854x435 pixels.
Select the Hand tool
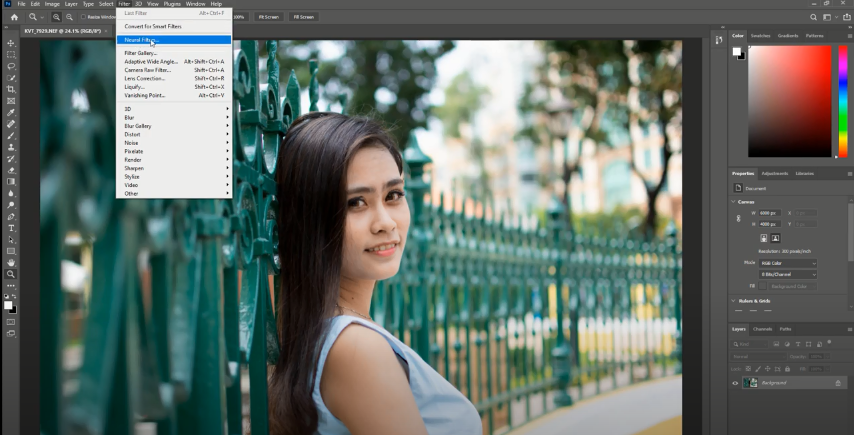(11, 262)
